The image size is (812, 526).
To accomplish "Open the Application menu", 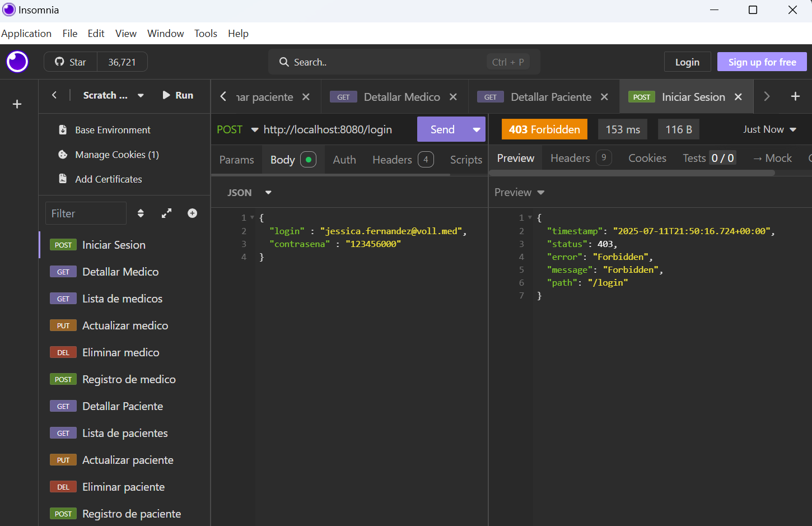I will (x=26, y=34).
